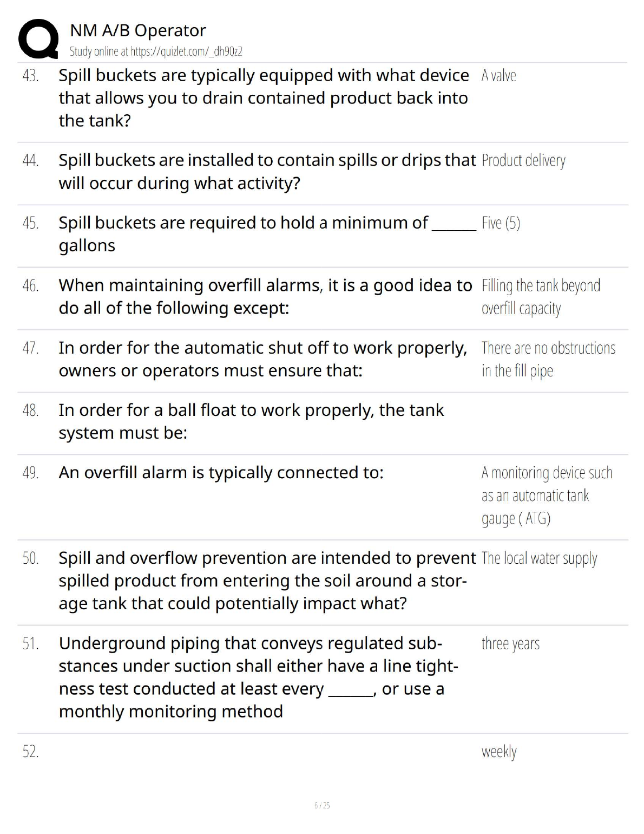Viewport: 644px width, 834px height.
Task: Click "Filling the tank beyond overfill capacity" answer
Action: coord(540,297)
